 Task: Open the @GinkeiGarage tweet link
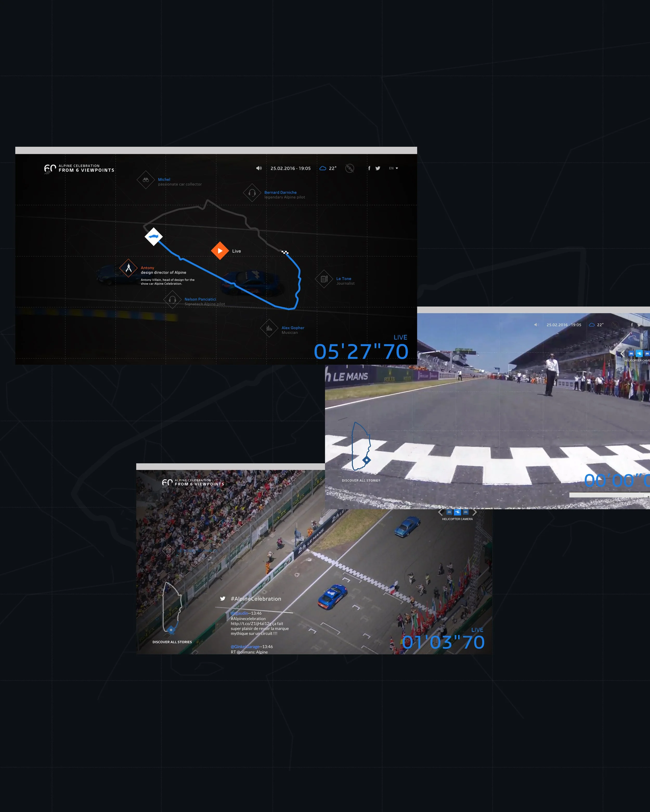click(x=245, y=647)
